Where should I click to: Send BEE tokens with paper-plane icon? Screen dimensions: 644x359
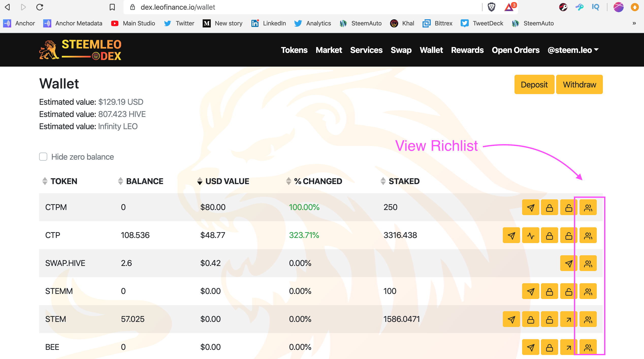coord(530,347)
